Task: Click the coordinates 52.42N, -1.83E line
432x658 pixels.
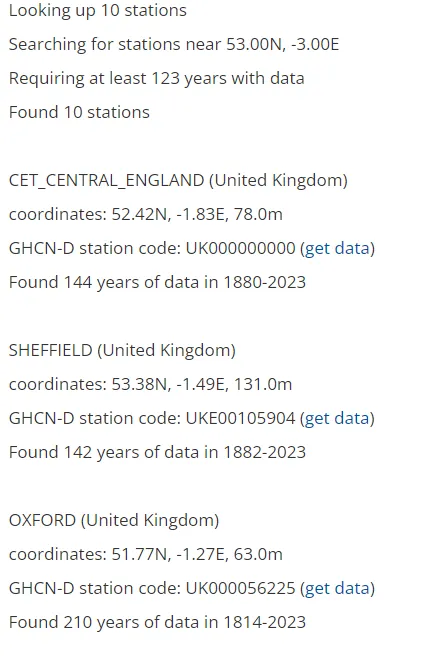Action: [x=146, y=214]
